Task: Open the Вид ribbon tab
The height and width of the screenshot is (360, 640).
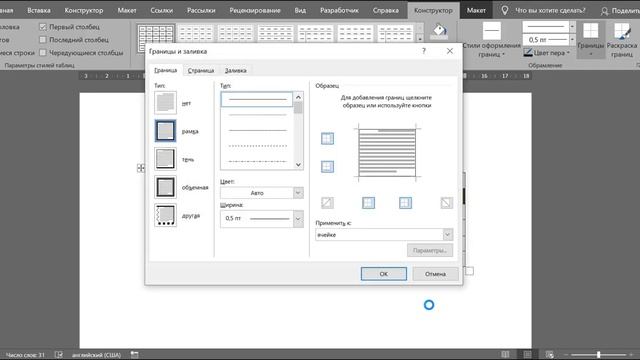Action: 300,10
